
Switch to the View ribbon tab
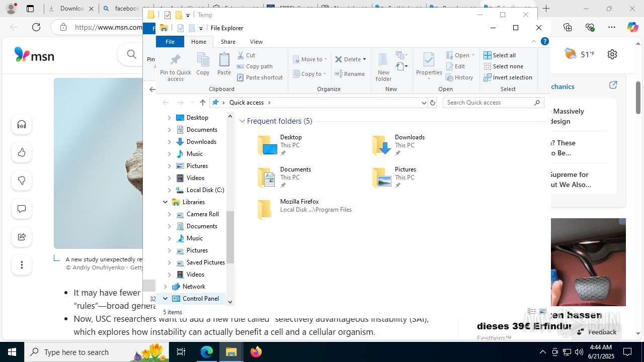[256, 42]
